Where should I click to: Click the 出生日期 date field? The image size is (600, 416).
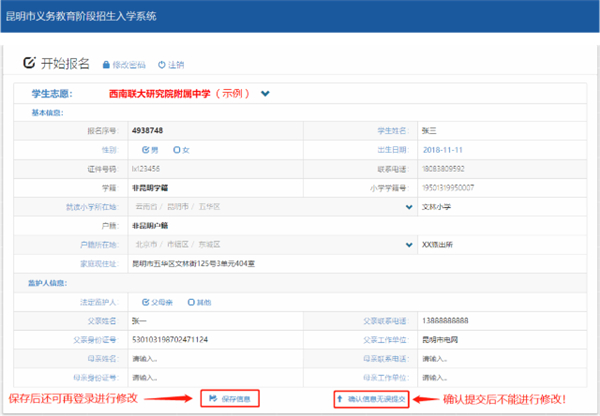point(500,150)
